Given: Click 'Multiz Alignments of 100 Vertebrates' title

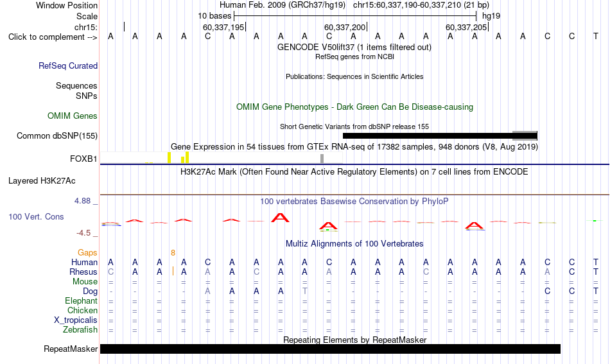Looking at the screenshot, I should coord(354,244).
